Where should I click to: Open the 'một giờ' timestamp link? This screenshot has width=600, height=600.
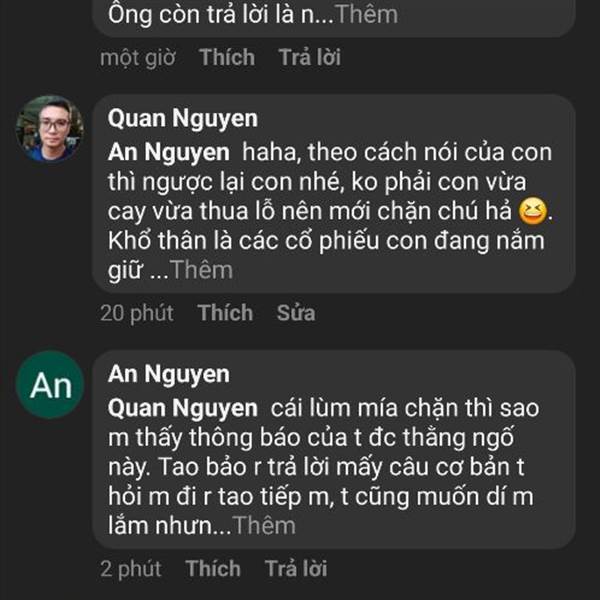coord(137,57)
